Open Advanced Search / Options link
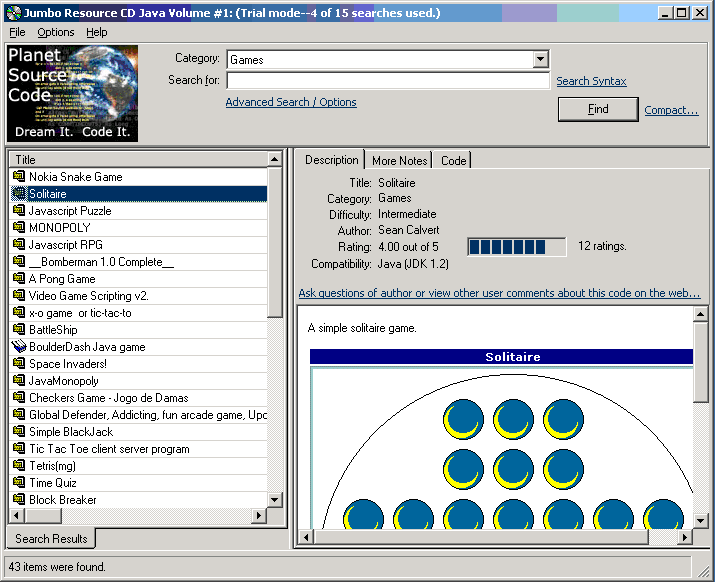The width and height of the screenshot is (715, 582). pyautogui.click(x=291, y=102)
